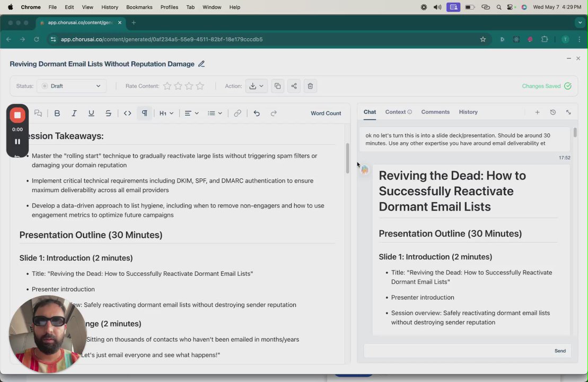The width and height of the screenshot is (588, 382).
Task: Switch to the History tab
Action: click(468, 112)
